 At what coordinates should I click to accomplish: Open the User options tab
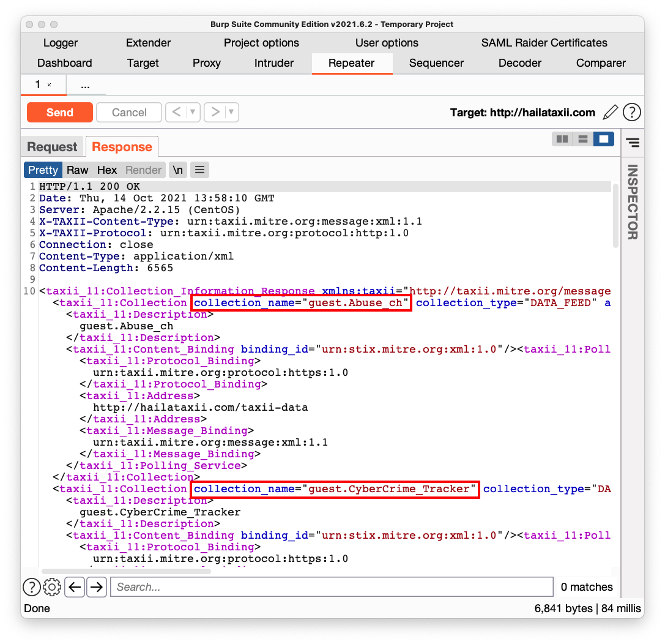coord(387,43)
